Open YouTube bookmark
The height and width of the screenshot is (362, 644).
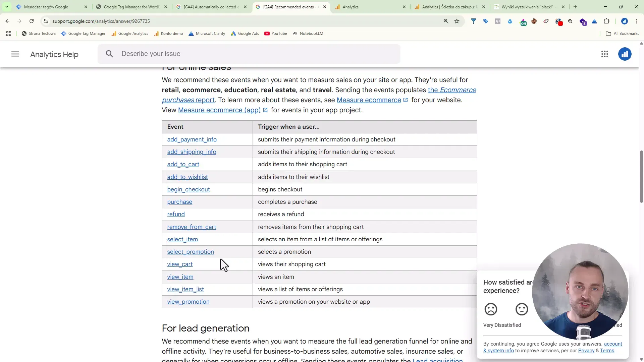276,34
